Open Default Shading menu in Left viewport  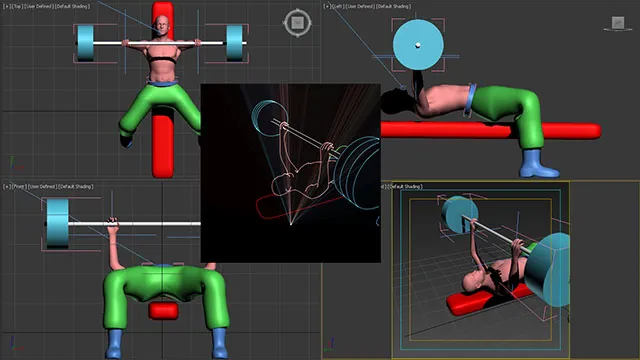point(394,6)
